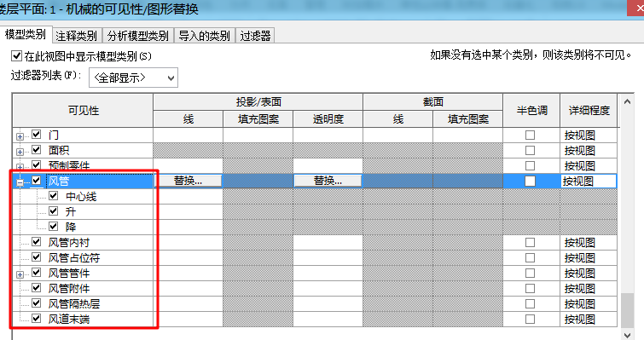Expand the 门 category
This screenshot has width=644, height=340.
(20, 136)
